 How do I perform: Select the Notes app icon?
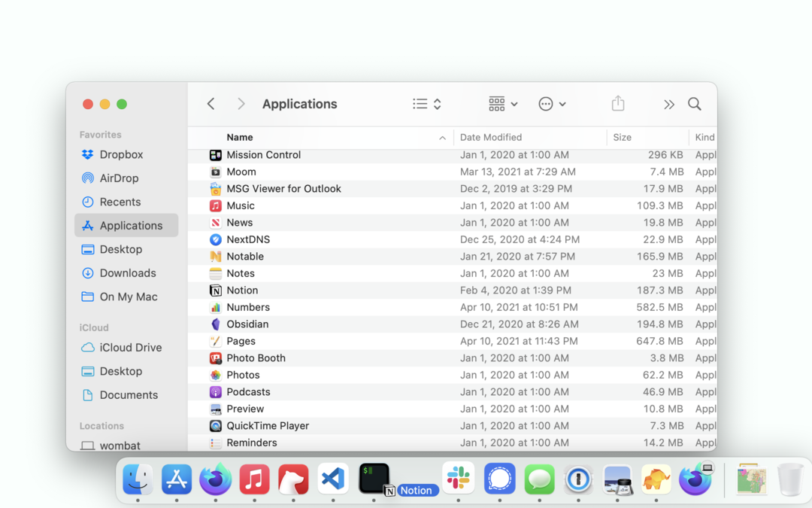pyautogui.click(x=216, y=273)
